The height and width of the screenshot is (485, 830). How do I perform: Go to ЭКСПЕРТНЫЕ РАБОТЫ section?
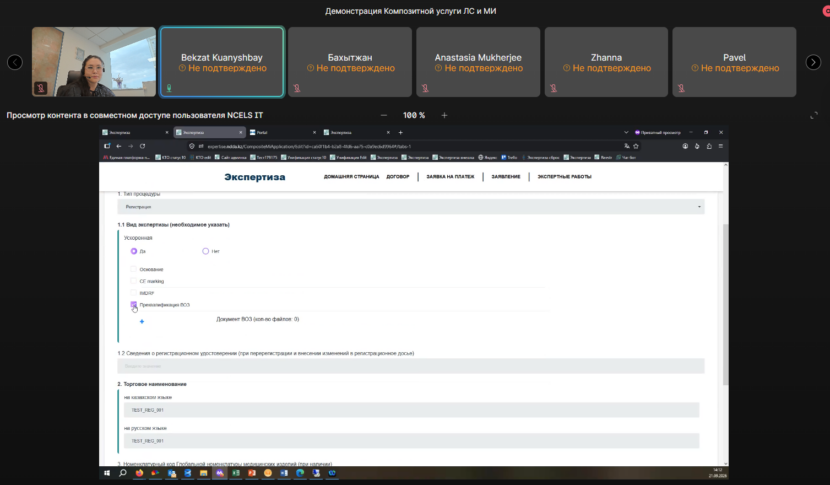[564, 177]
